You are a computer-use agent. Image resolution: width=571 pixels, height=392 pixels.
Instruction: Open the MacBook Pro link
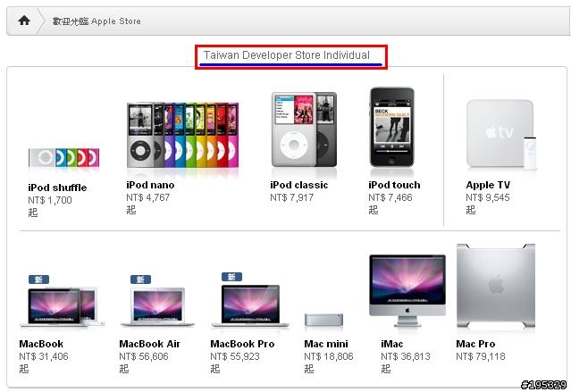pos(242,344)
